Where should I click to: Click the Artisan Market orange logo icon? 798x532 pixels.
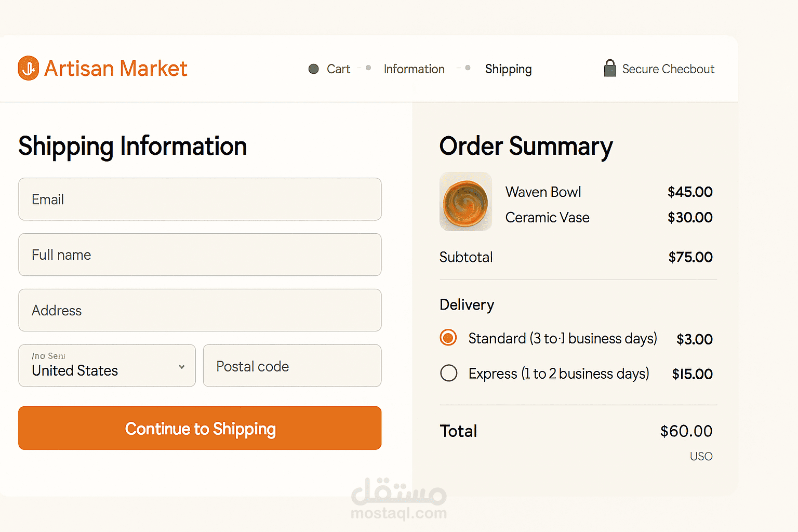point(29,68)
